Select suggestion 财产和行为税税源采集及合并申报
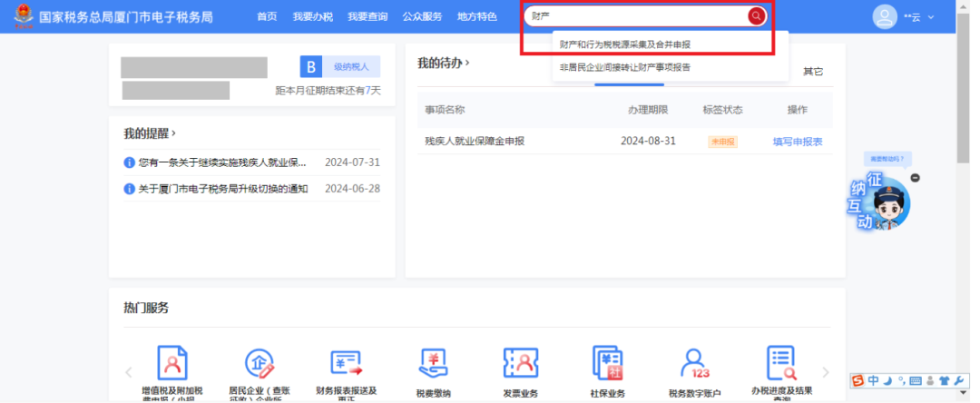 [625, 44]
